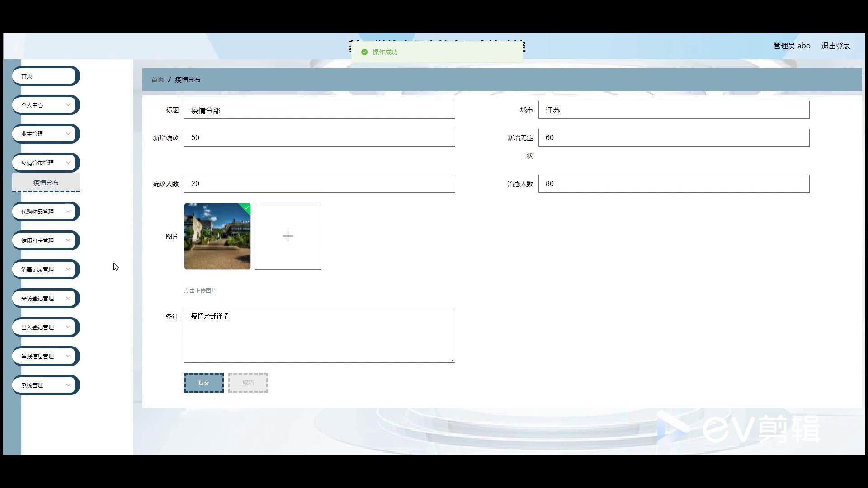Screen dimensions: 868x488
Task: Submit the form with 提交 button
Action: click(204, 383)
